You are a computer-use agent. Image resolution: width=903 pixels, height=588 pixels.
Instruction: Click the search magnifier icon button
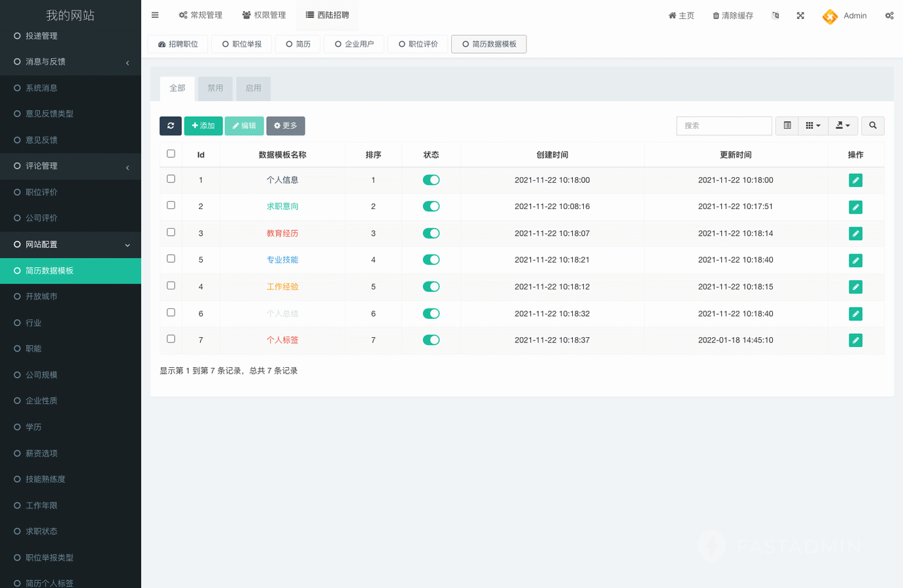872,125
